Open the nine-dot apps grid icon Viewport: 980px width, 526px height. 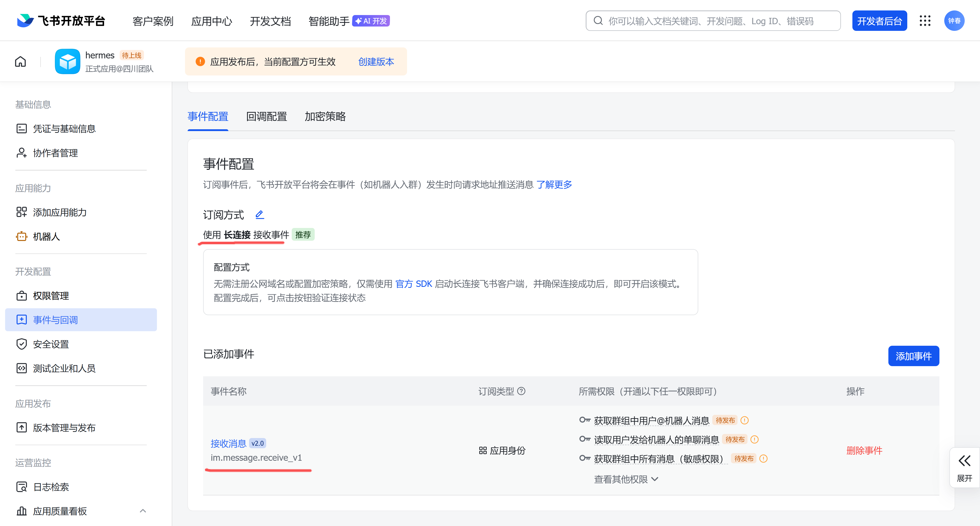click(925, 21)
